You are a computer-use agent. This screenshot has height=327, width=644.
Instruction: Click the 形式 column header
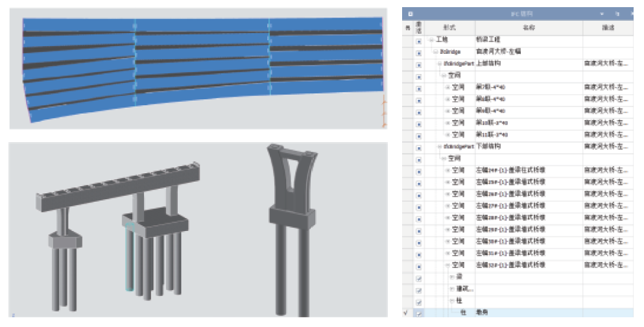(x=449, y=28)
